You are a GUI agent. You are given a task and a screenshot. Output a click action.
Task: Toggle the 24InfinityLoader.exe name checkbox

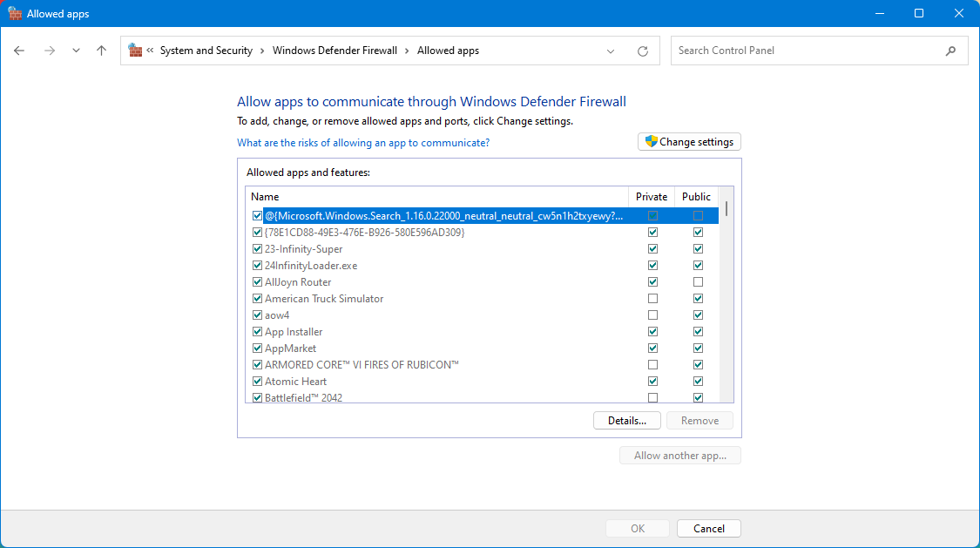pyautogui.click(x=257, y=266)
